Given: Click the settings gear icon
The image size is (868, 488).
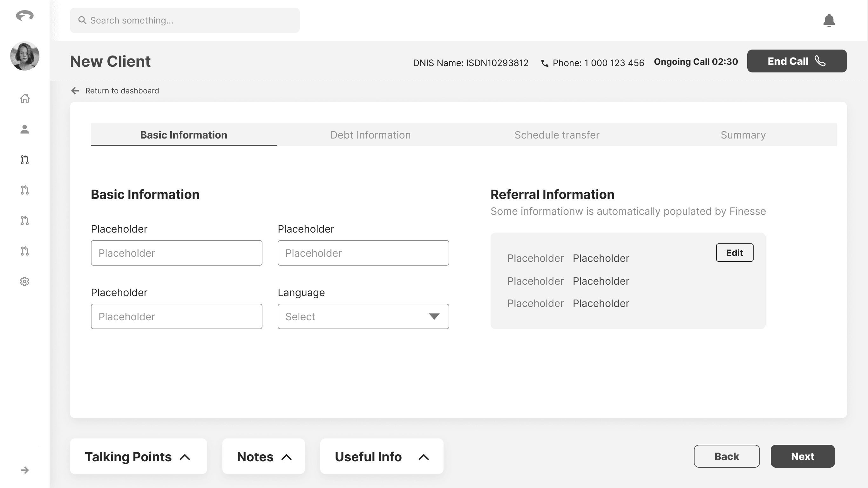Looking at the screenshot, I should pos(24,281).
